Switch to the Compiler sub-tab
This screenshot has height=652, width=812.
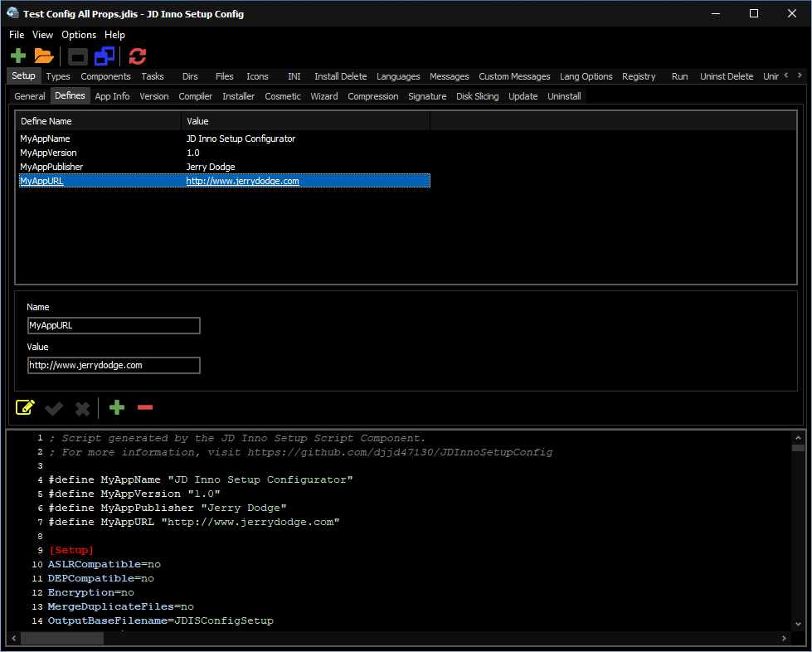196,96
